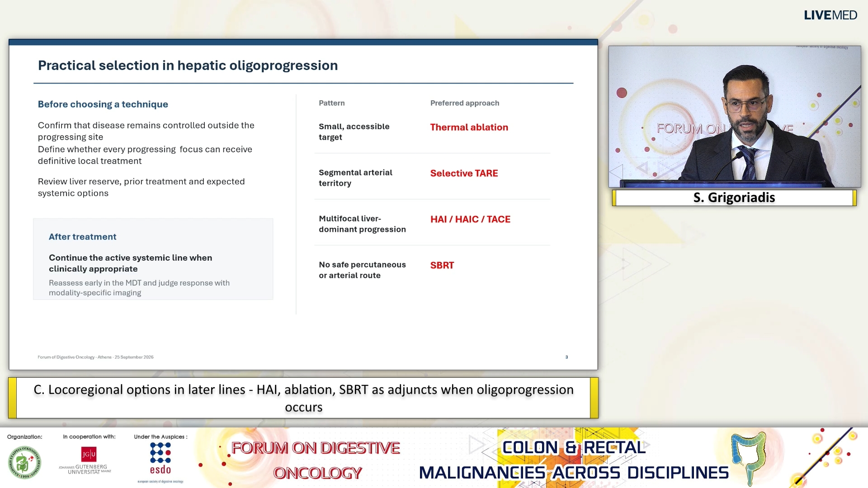Click the LIVEMED logo
Image resolution: width=868 pixels, height=488 pixels.
830,15
